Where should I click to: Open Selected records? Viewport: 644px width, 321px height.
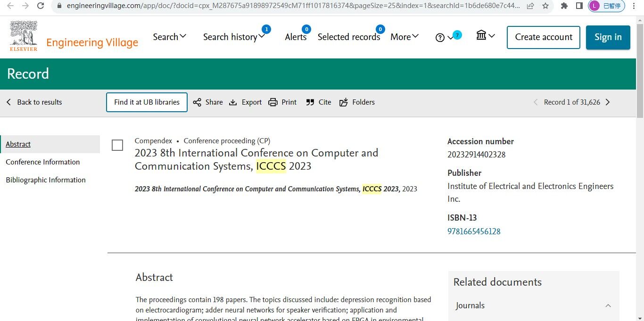coord(349,37)
